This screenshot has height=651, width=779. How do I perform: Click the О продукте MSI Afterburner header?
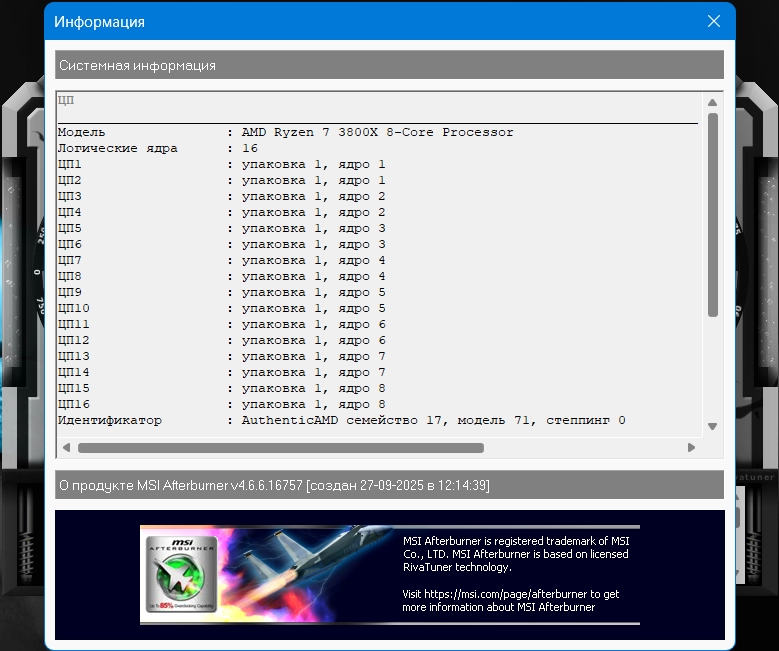tap(390, 485)
